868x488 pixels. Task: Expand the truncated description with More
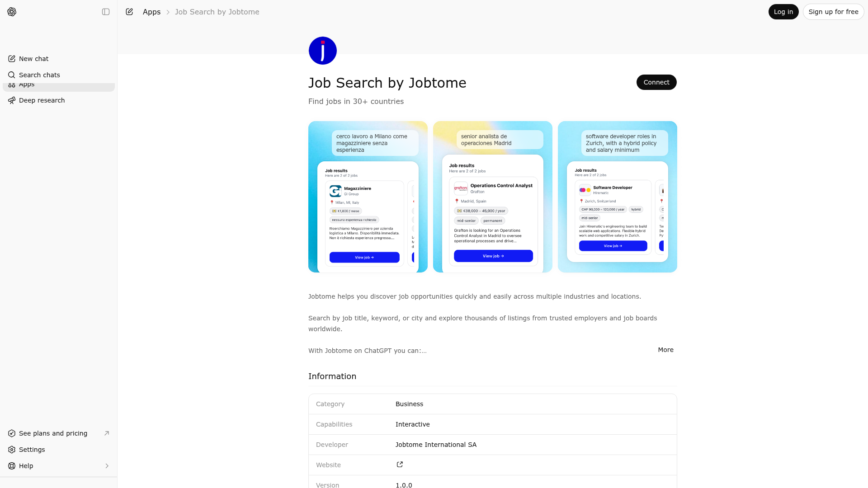665,350
